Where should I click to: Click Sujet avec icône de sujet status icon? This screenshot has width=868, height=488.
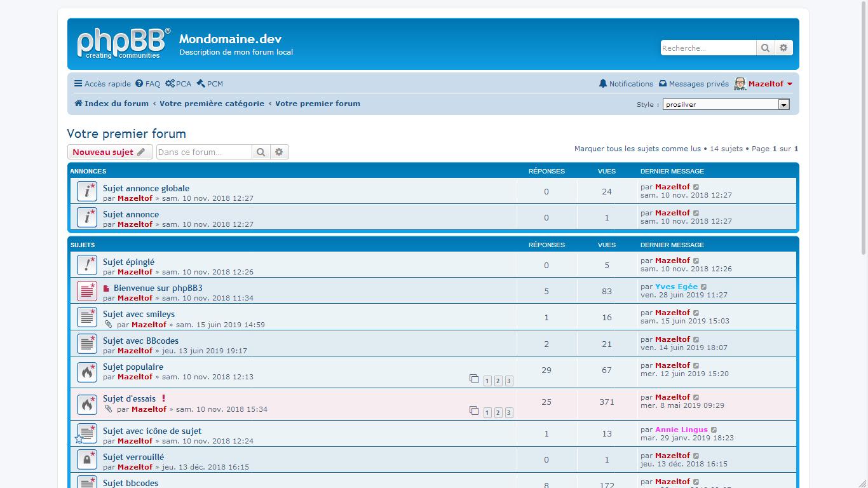pyautogui.click(x=87, y=433)
